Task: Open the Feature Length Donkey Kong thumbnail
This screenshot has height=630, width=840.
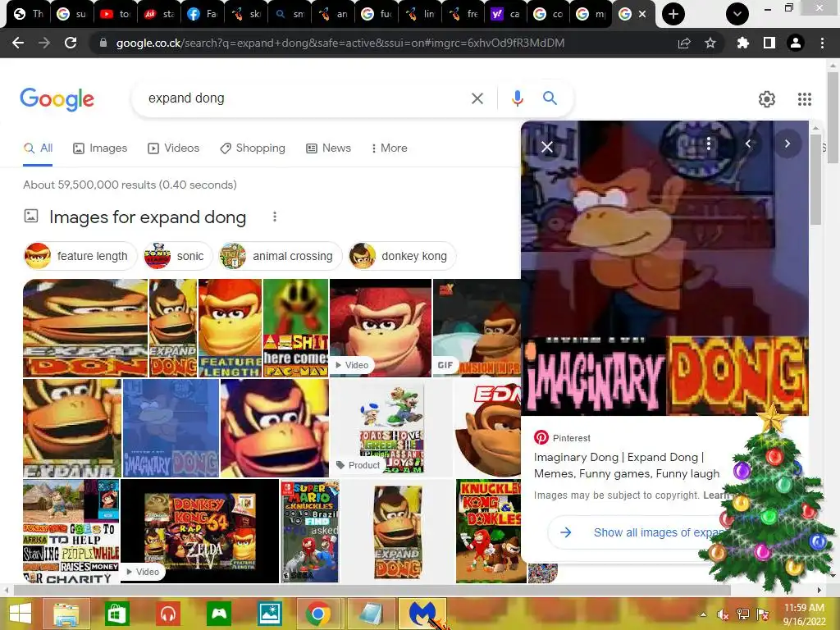Action: point(230,328)
